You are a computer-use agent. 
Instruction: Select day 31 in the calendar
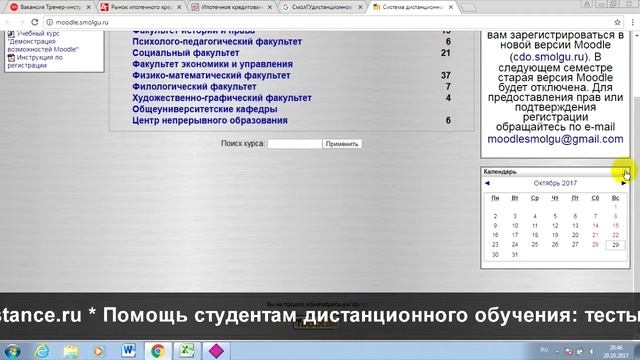pos(515,254)
